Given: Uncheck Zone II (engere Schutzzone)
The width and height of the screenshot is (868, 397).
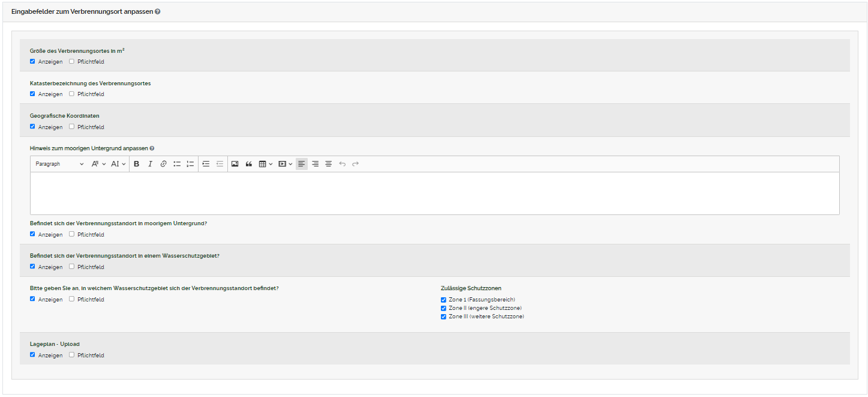Looking at the screenshot, I should coord(444,308).
